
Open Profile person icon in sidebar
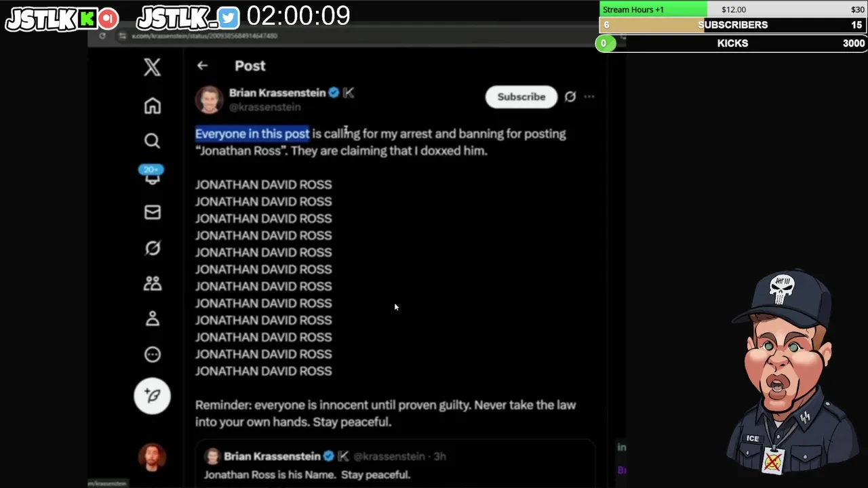153,319
